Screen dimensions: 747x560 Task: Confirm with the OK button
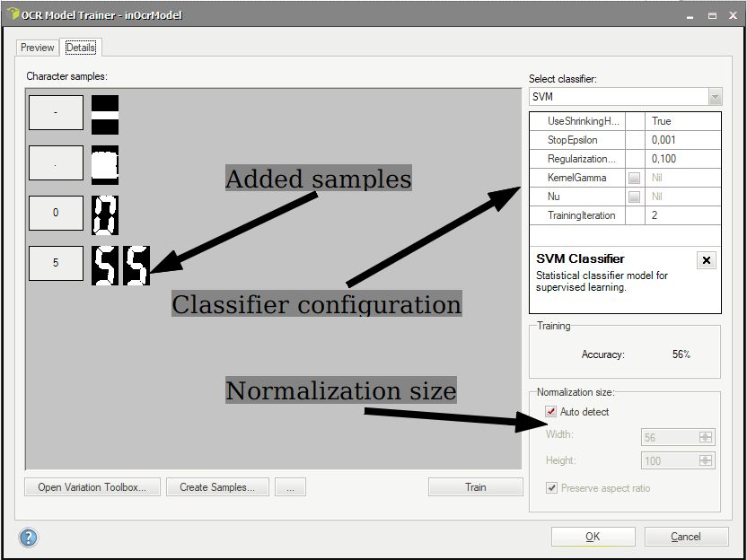pyautogui.click(x=593, y=537)
